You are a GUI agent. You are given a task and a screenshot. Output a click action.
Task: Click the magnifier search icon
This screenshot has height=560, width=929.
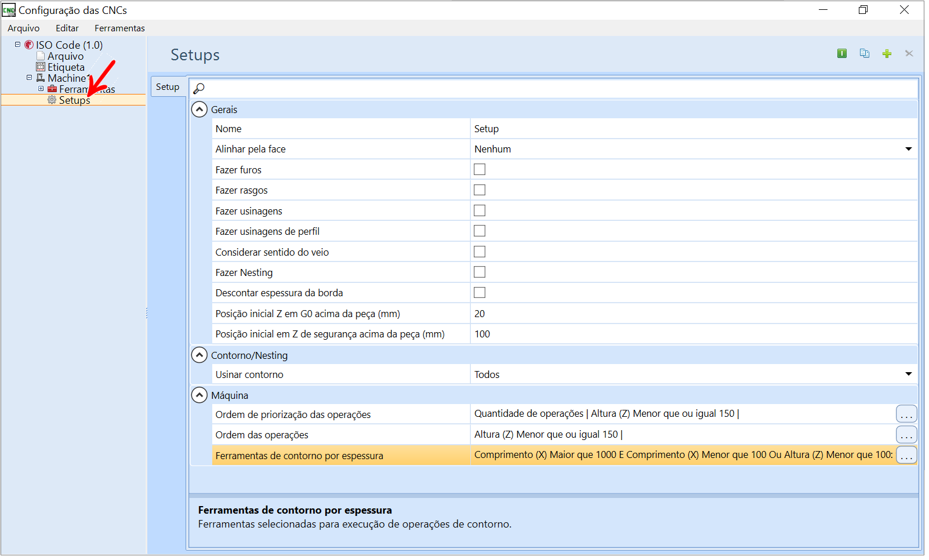click(x=199, y=89)
